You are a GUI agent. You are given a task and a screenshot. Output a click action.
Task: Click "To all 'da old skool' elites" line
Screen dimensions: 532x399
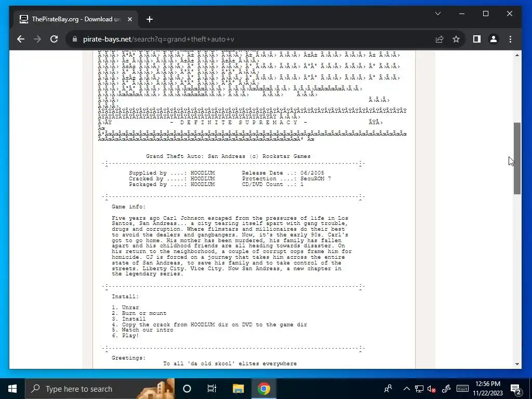coord(230,364)
